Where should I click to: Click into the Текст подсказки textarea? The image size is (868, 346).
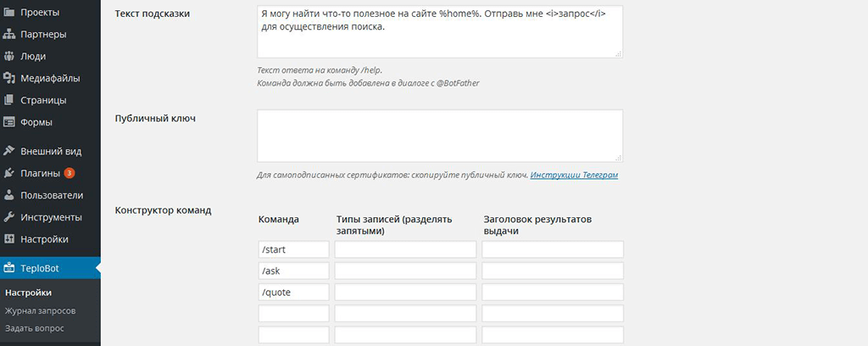click(x=440, y=31)
